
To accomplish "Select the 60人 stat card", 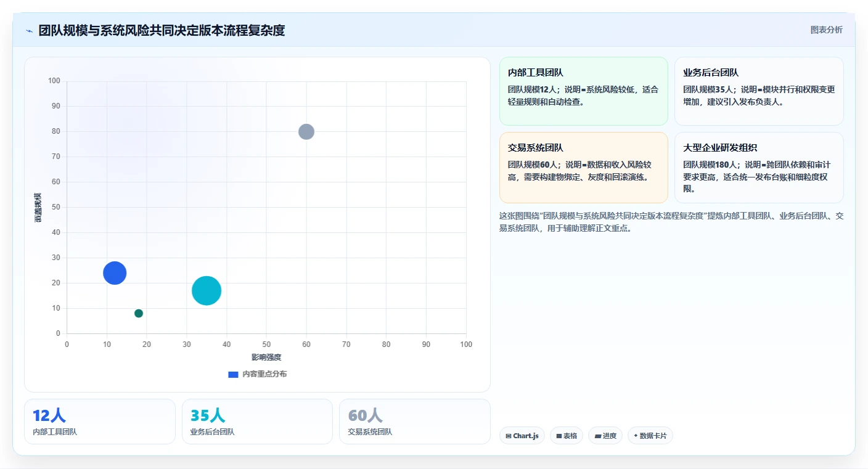I will pos(415,422).
